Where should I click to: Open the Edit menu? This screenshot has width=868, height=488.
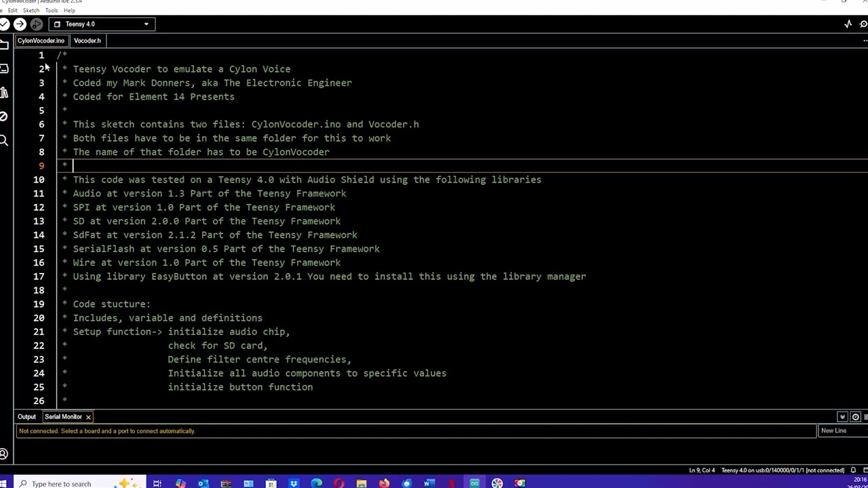click(12, 11)
